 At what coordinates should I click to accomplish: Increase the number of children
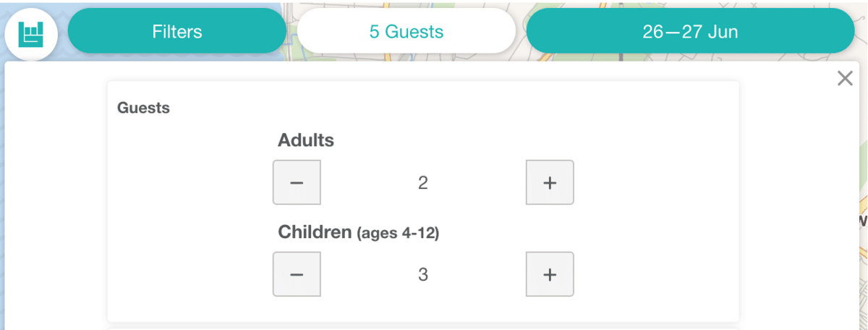click(x=550, y=274)
